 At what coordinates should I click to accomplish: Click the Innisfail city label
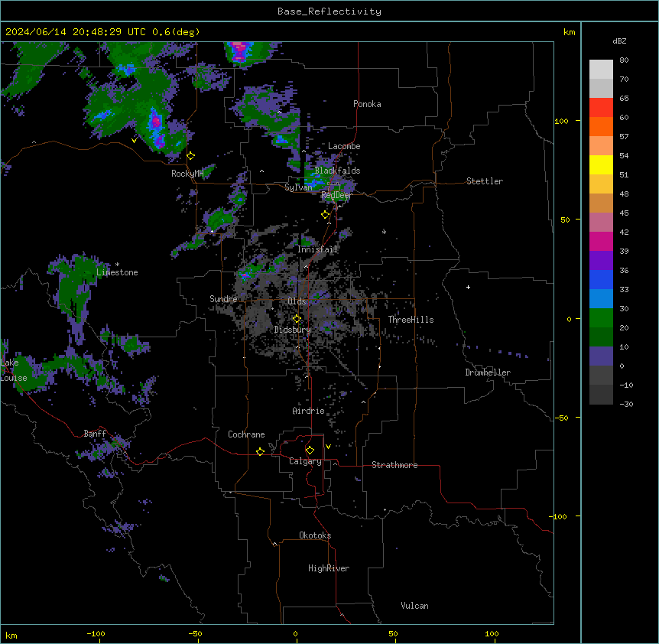click(318, 249)
